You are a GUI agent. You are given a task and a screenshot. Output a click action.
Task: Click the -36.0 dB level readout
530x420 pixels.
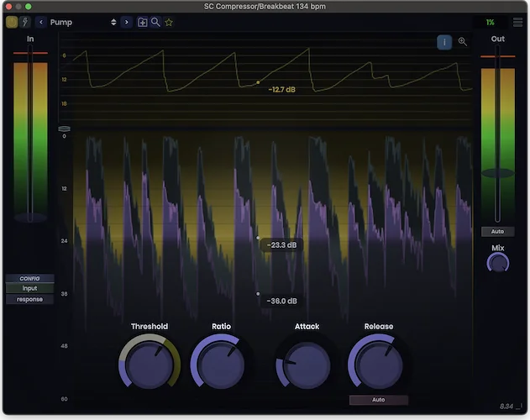pyautogui.click(x=281, y=301)
